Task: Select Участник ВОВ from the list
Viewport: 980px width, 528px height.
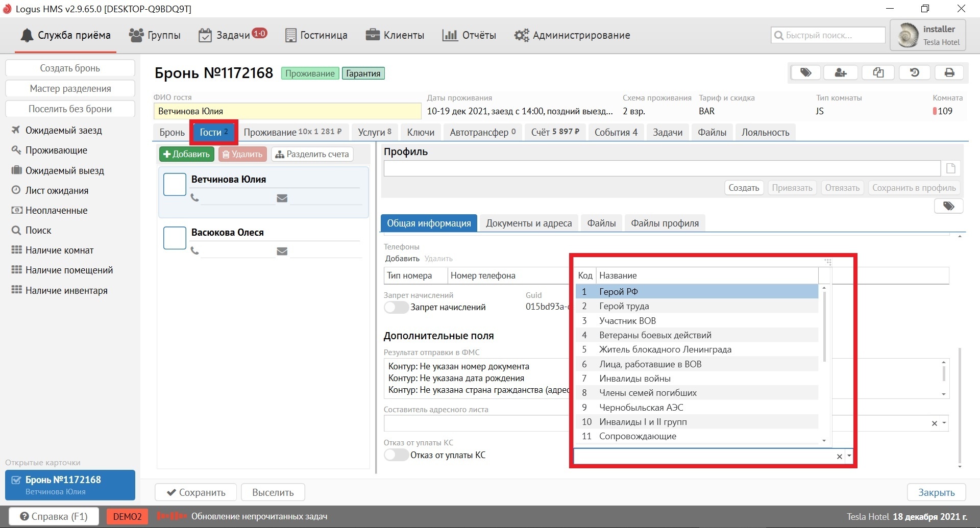Action: point(627,321)
